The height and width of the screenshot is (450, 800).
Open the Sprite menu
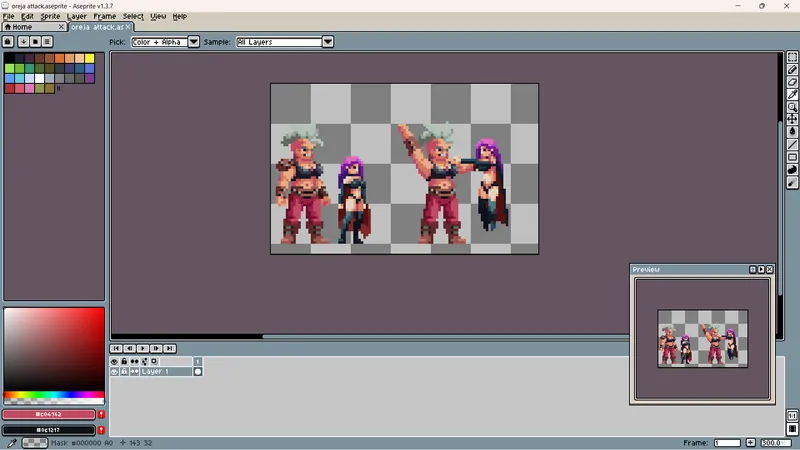click(50, 16)
